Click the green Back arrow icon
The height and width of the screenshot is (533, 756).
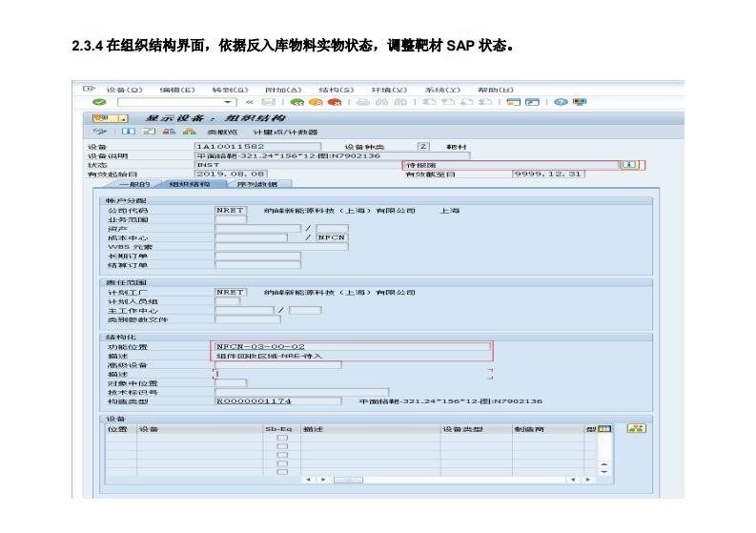coord(296,102)
